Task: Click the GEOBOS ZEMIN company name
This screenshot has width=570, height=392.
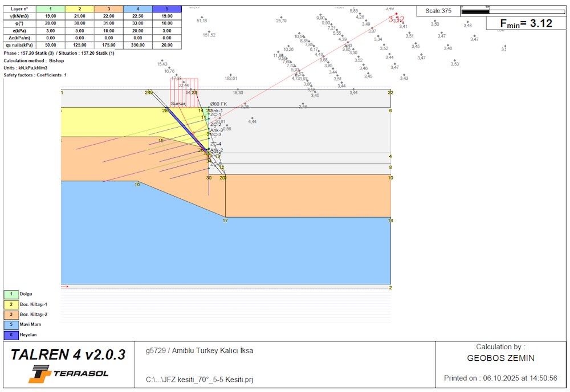Action: pos(500,358)
